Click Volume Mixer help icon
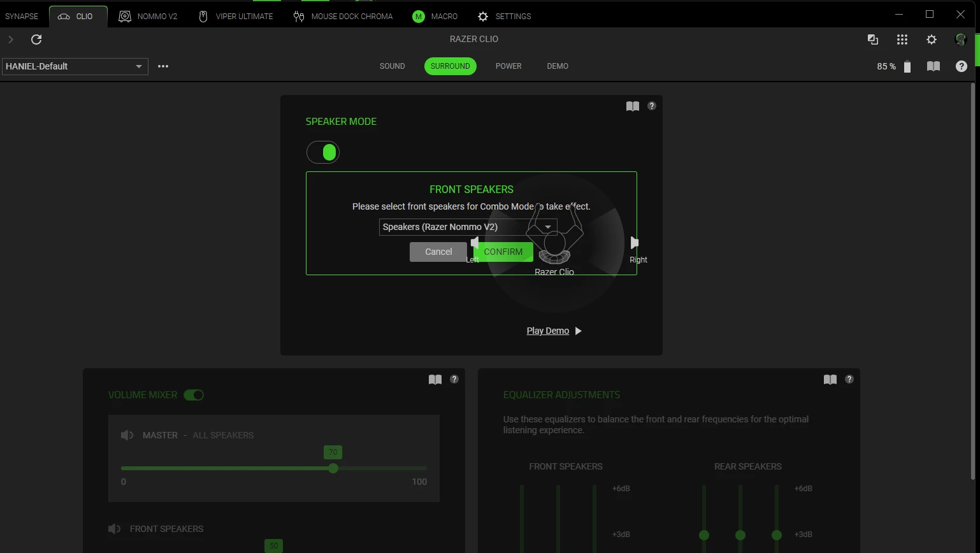 point(454,379)
